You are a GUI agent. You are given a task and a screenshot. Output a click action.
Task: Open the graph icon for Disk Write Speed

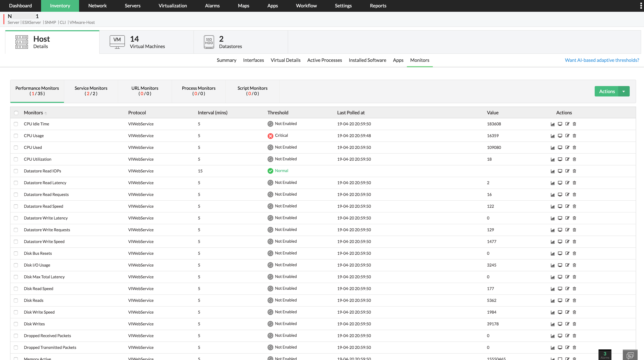point(552,312)
